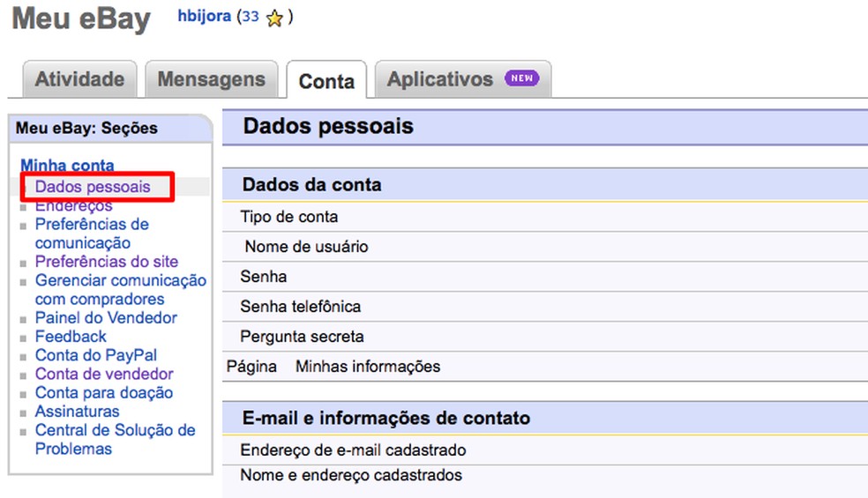
Task: Go to Painel do Vendedor
Action: point(106,317)
